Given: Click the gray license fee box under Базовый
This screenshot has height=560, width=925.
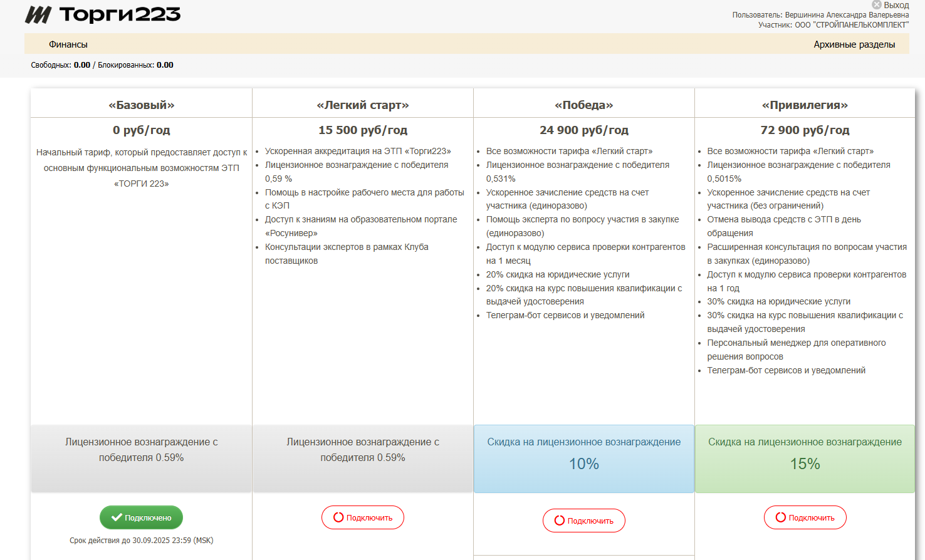Looking at the screenshot, I should click(141, 459).
